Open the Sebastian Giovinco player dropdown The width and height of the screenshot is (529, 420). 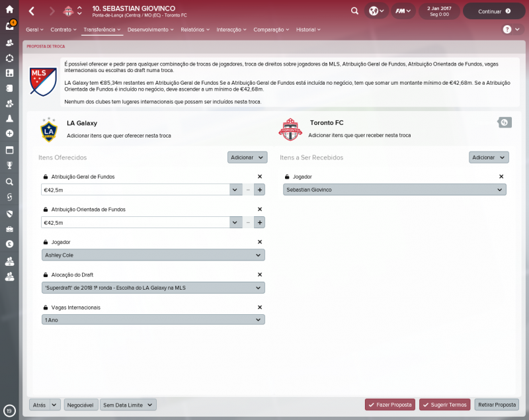click(395, 189)
